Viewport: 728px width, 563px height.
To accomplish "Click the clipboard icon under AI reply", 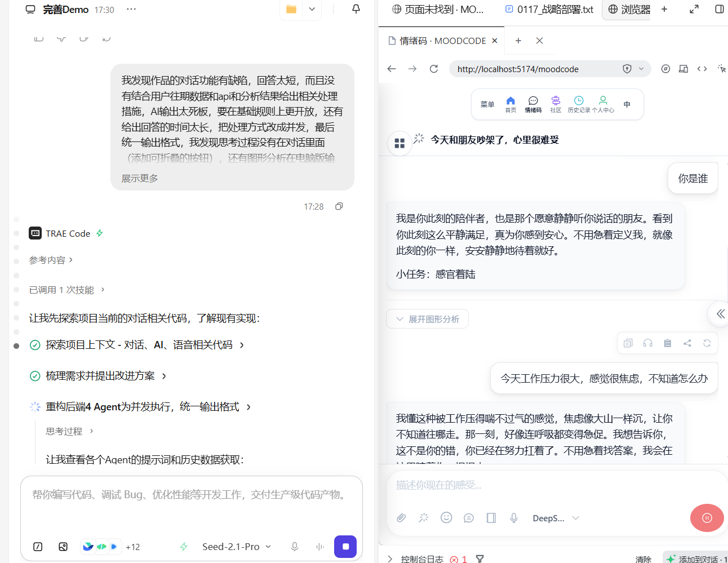I will point(668,343).
